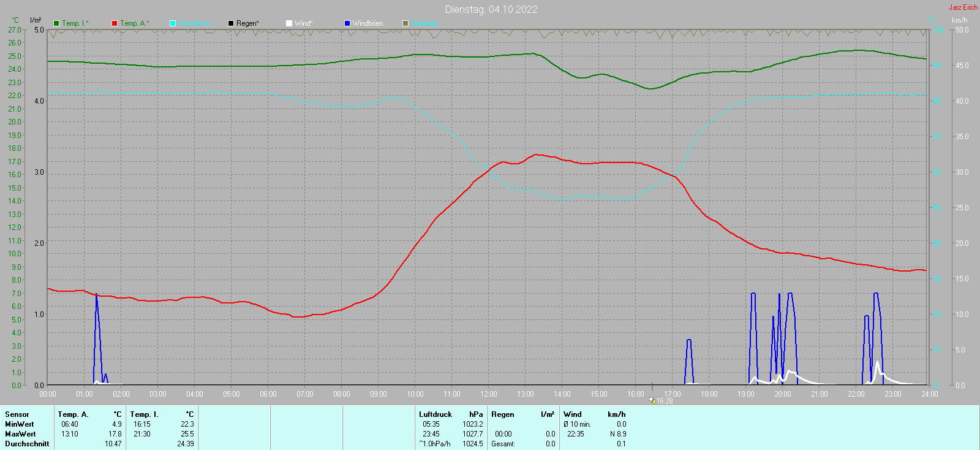Click the red 'Jarz Erich' text
This screenshot has width=980, height=450.
pyautogui.click(x=963, y=7)
